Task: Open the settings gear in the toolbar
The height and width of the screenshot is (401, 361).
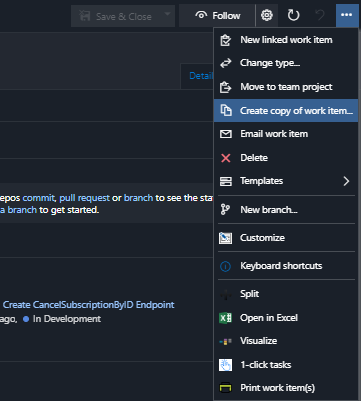Action: 267,15
